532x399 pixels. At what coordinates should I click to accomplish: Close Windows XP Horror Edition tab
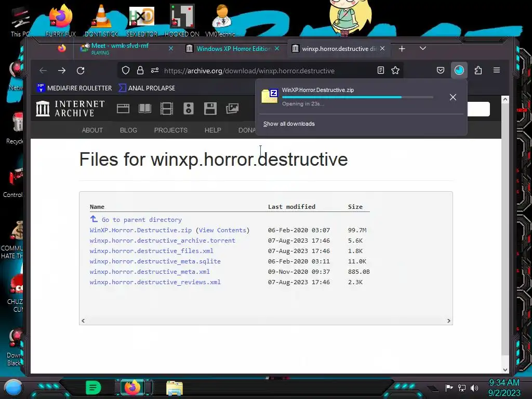point(277,48)
